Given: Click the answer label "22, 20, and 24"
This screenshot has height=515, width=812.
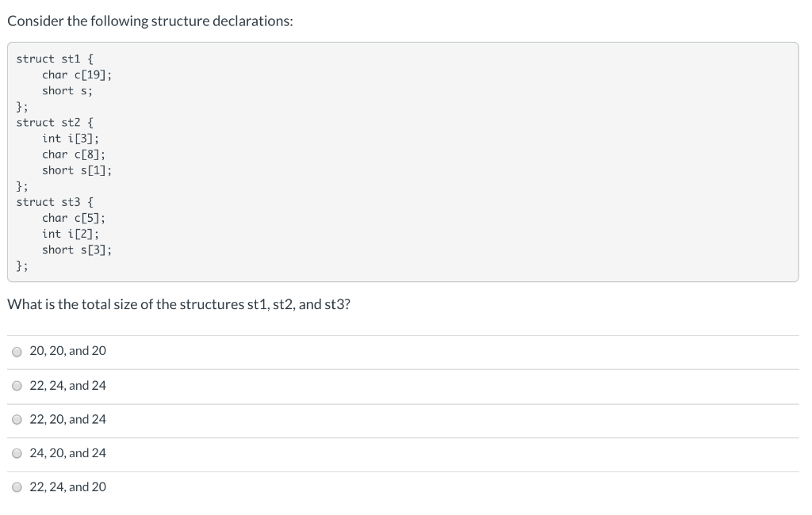Looking at the screenshot, I should pyautogui.click(x=68, y=419).
